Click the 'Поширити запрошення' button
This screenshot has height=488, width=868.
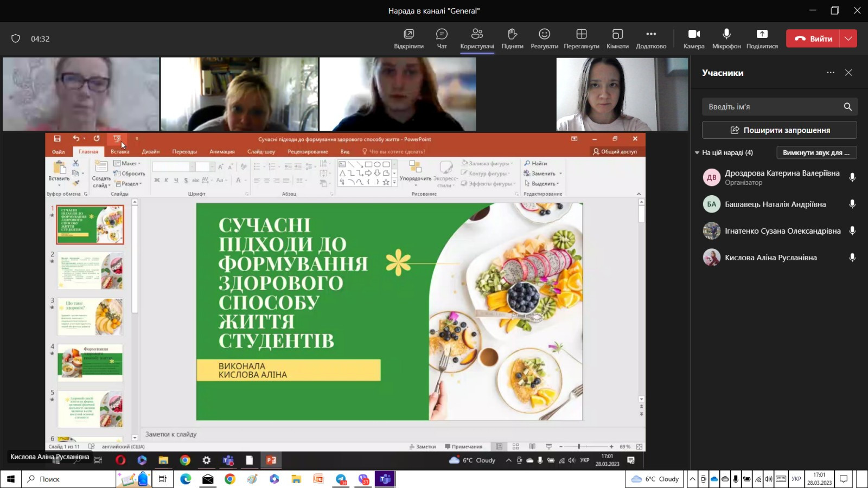[x=779, y=130]
